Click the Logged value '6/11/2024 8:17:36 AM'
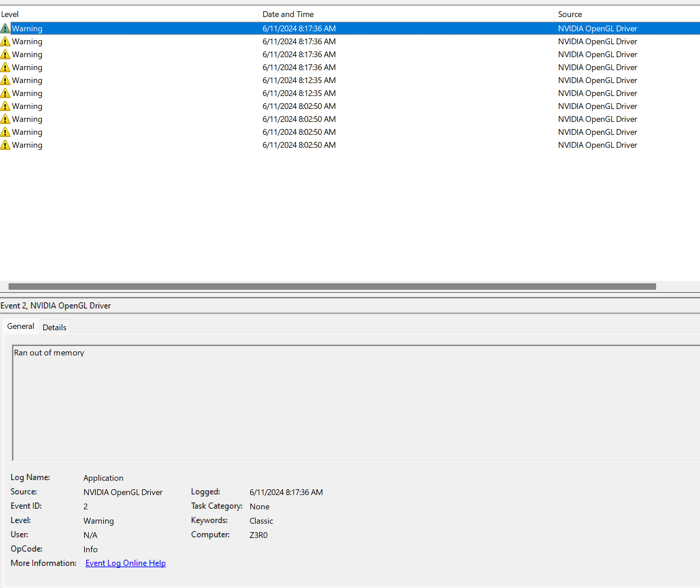This screenshot has width=700, height=588. pyautogui.click(x=286, y=492)
